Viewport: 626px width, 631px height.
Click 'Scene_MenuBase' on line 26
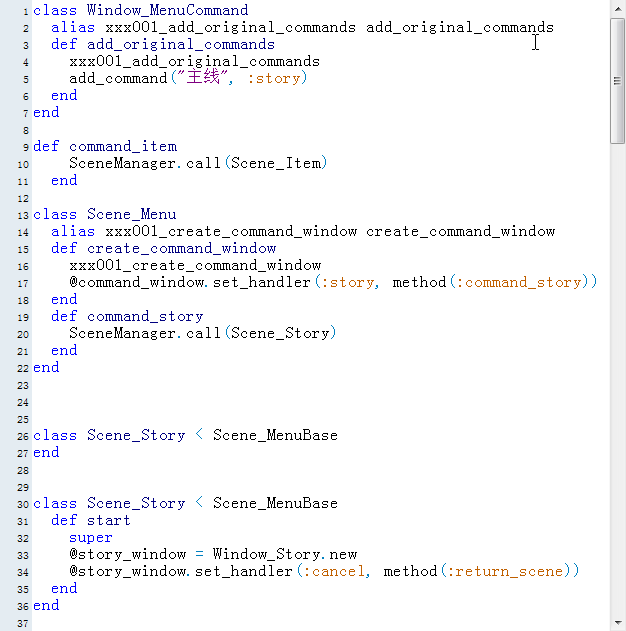point(275,435)
